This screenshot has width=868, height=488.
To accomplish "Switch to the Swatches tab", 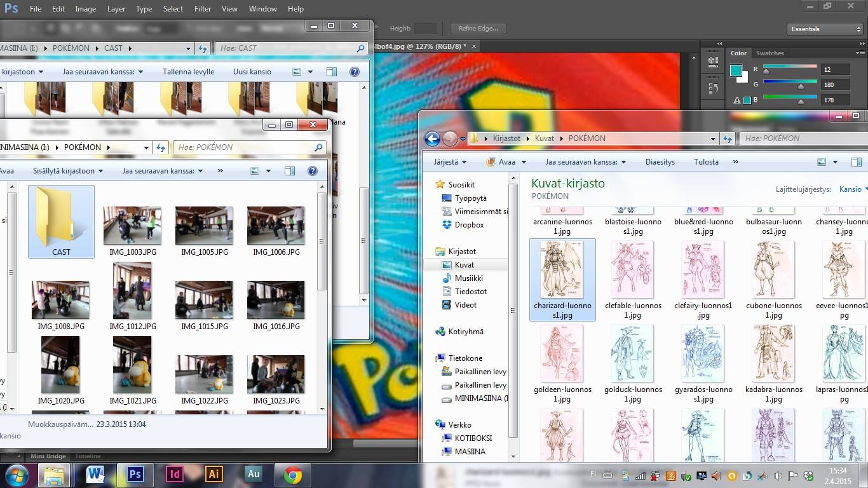I will tap(770, 53).
